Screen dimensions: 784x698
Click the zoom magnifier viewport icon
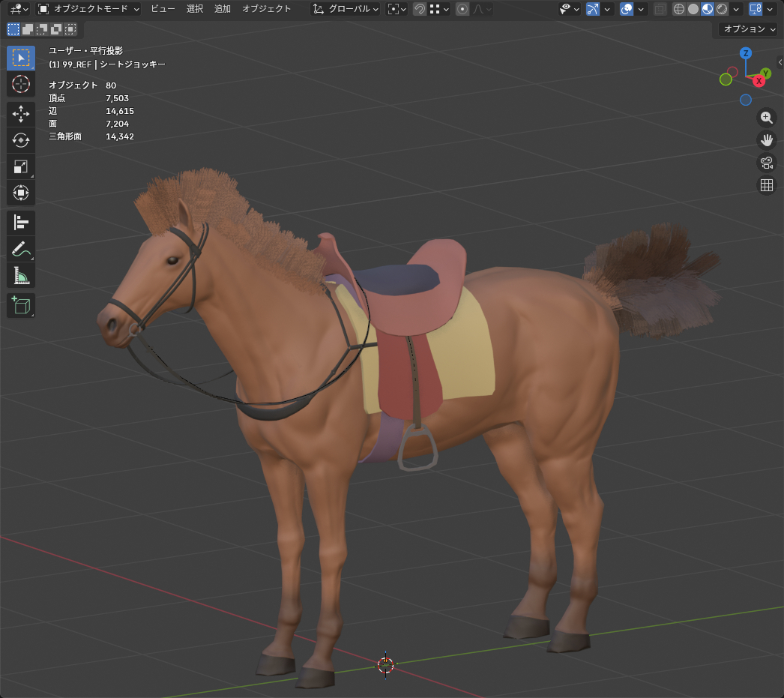[x=767, y=117]
